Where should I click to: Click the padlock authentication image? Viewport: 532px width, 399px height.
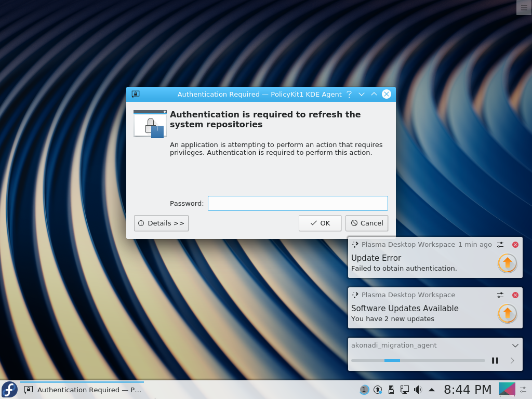[150, 124]
